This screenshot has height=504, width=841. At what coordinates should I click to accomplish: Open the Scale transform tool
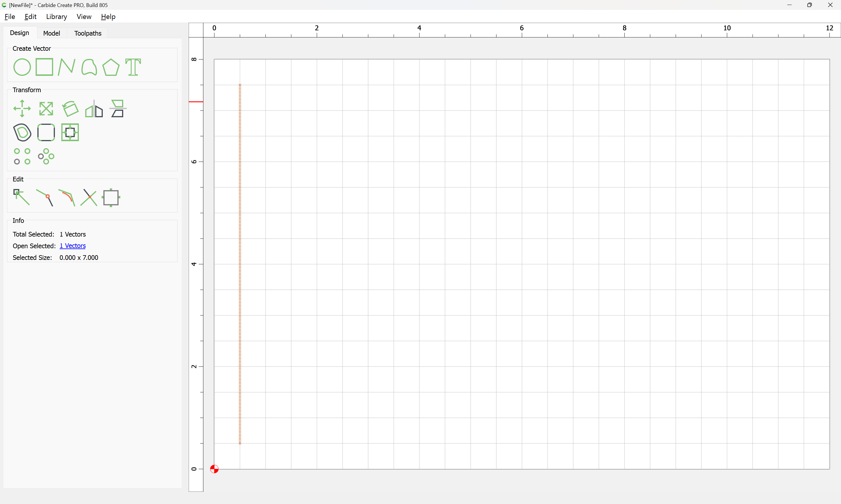coord(46,109)
